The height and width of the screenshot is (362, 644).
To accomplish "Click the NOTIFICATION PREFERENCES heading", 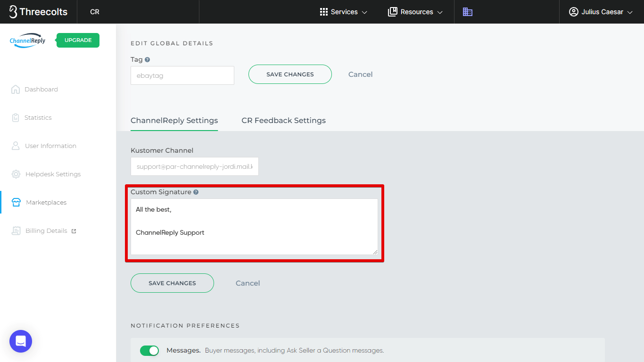I will pos(185,326).
